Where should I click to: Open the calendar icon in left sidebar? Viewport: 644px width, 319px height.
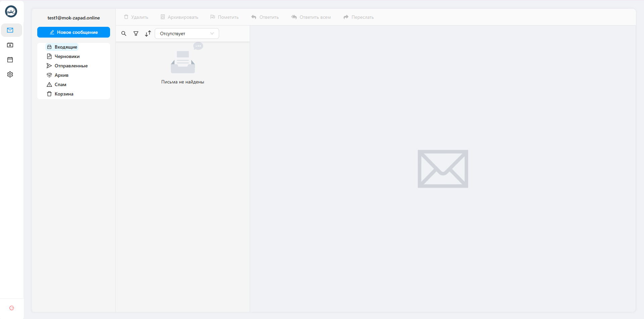[x=10, y=60]
